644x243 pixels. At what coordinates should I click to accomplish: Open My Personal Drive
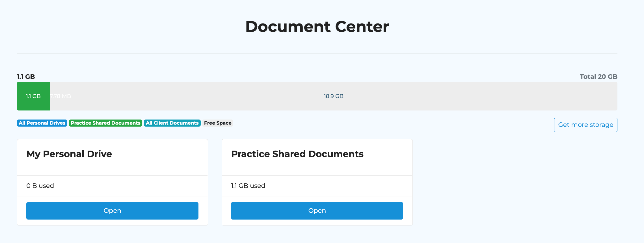tap(112, 211)
